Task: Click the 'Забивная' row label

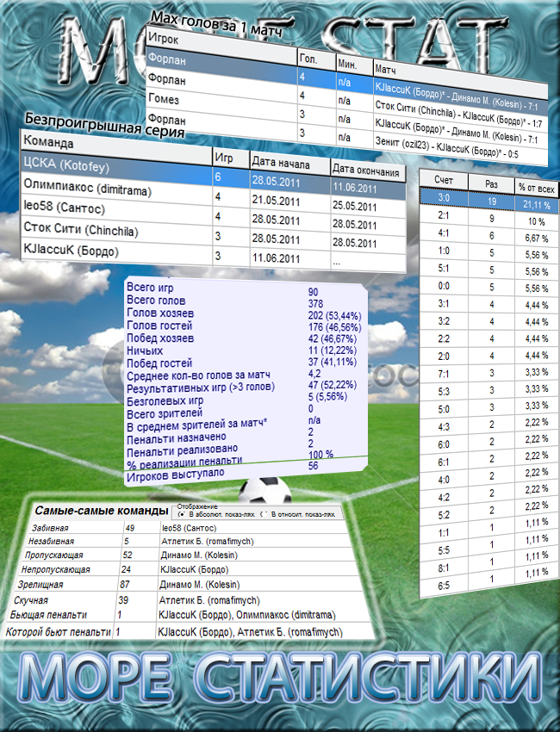Action: coord(50,528)
